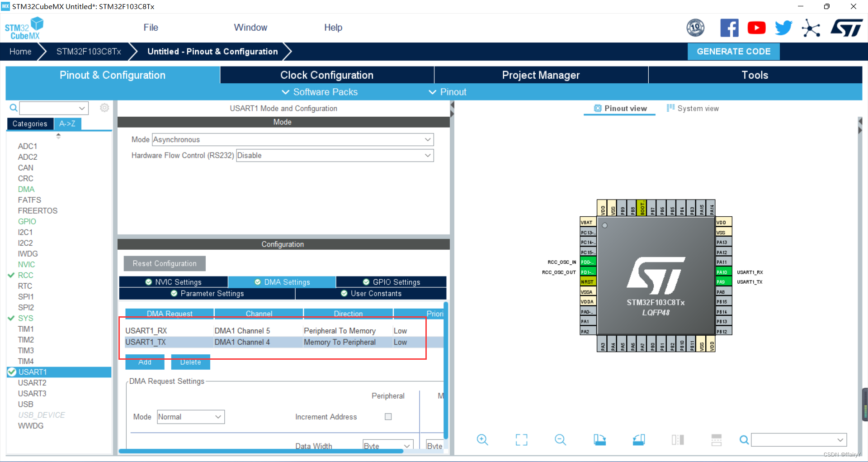Select DMA in the peripheral list

26,189
